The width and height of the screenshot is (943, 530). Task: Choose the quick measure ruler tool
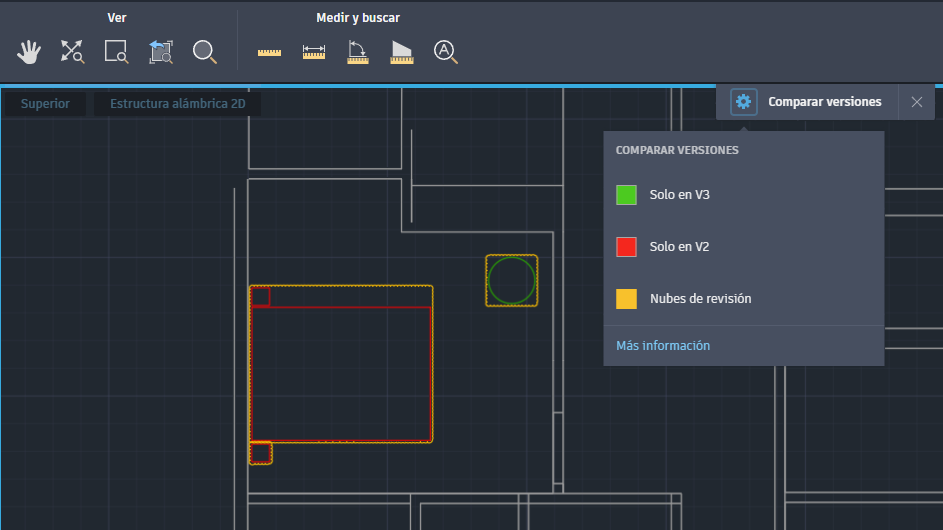[269, 53]
